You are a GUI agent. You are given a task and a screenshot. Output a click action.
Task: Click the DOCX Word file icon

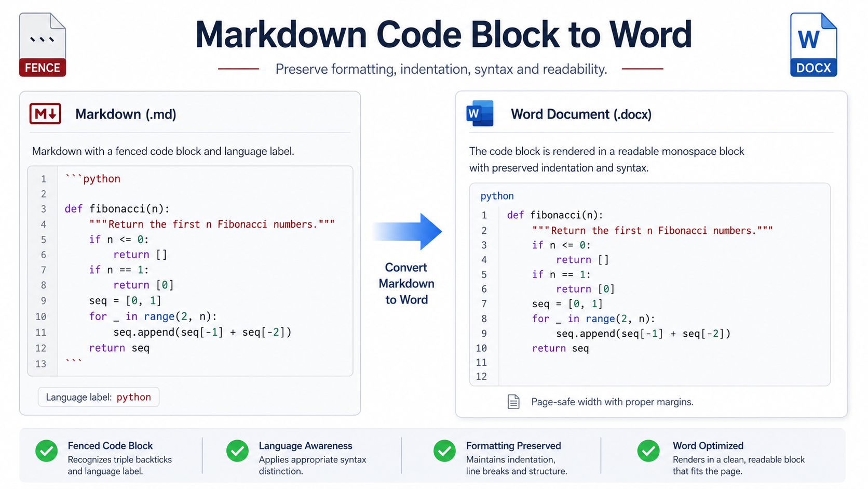(x=813, y=45)
